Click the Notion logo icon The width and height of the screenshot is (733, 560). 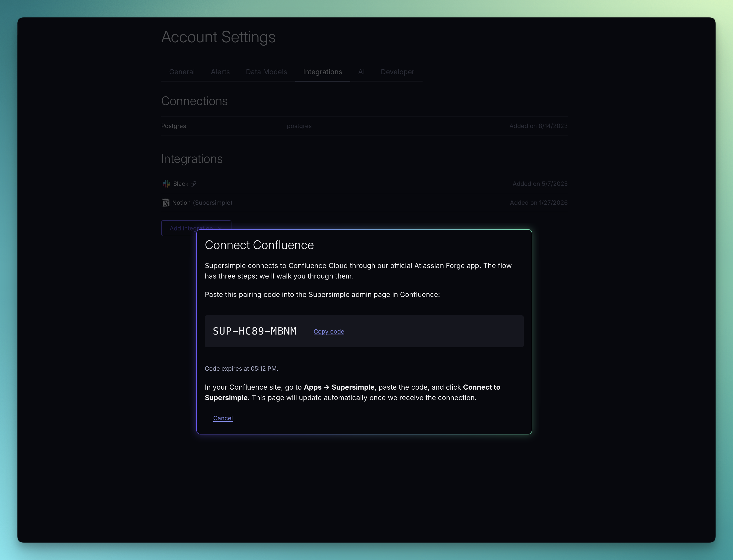point(166,203)
